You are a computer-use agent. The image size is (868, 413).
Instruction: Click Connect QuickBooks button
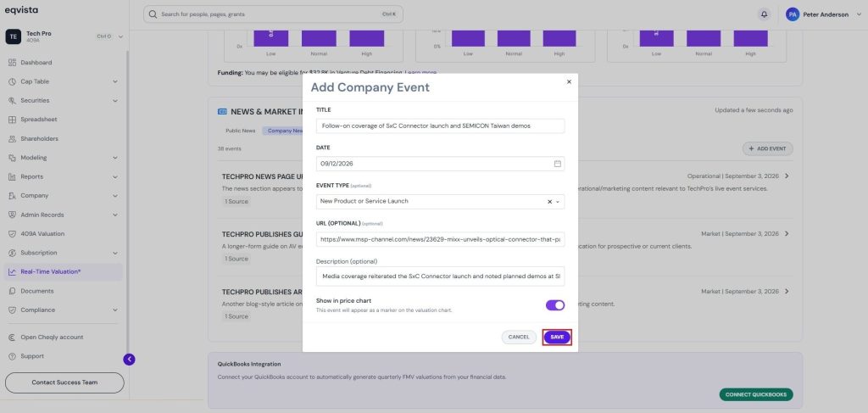[755, 394]
